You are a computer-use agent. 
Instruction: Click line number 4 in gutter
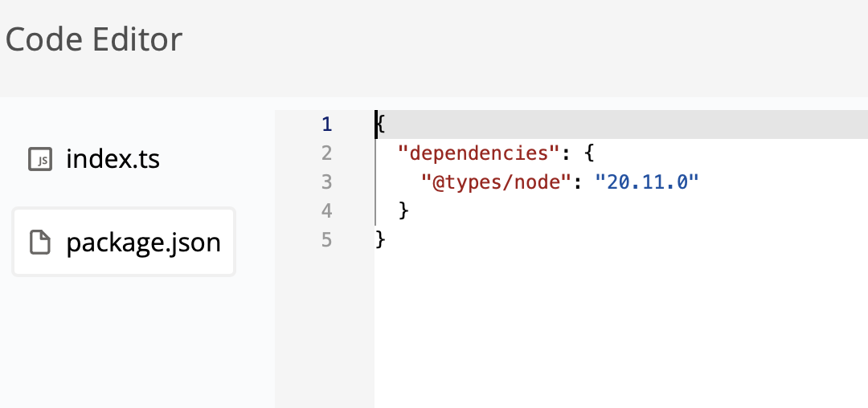click(x=326, y=211)
